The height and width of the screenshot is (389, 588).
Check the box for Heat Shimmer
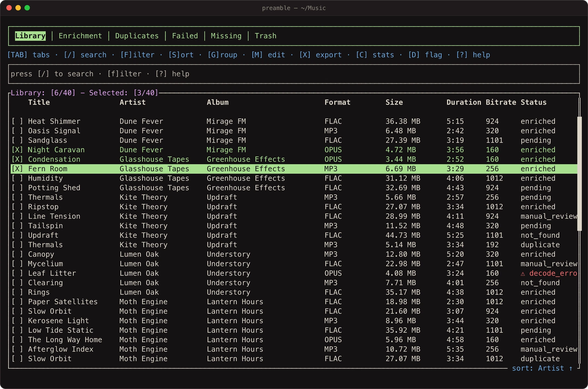(17, 121)
